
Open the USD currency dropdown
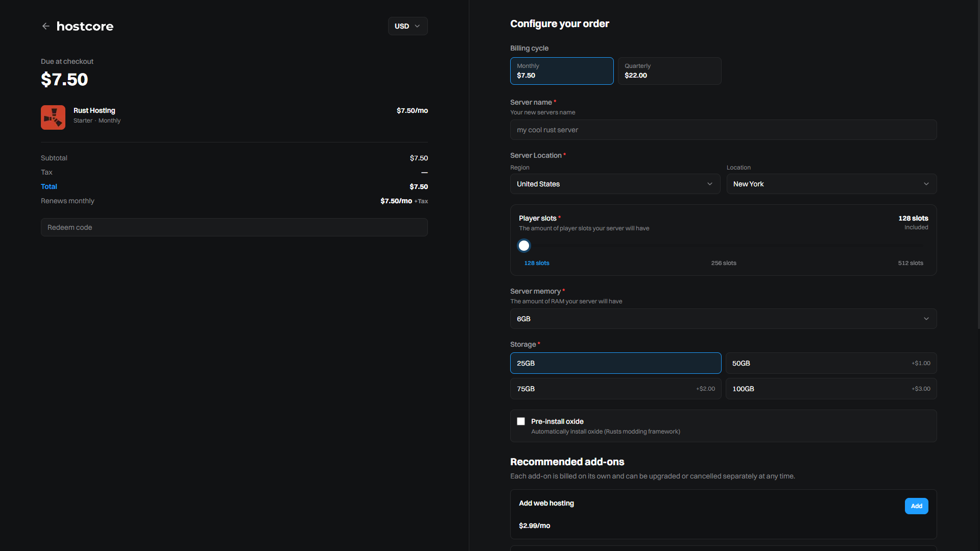(x=408, y=26)
